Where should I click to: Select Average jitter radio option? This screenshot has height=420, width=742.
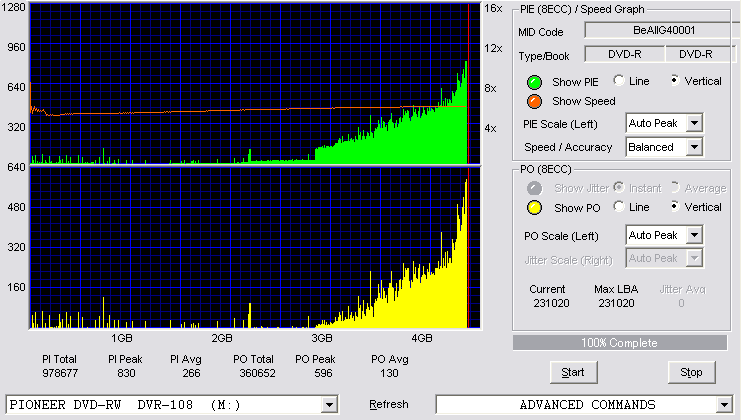click(x=675, y=187)
